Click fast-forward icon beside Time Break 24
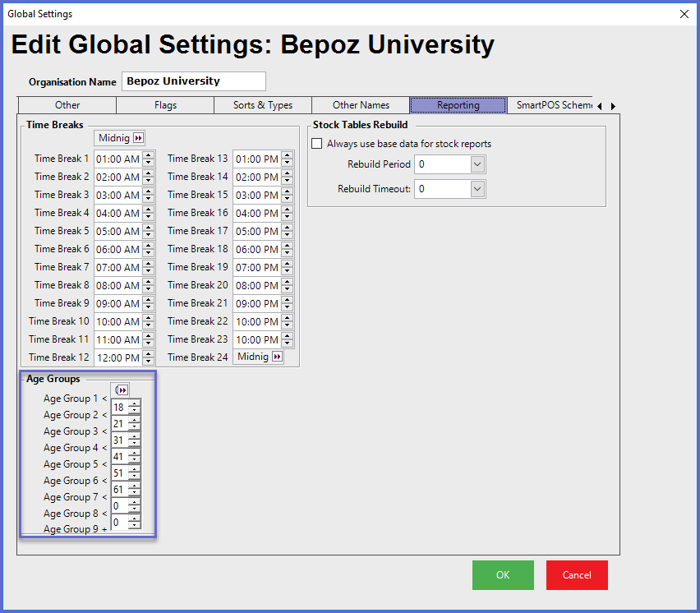The image size is (700, 613). [x=277, y=357]
